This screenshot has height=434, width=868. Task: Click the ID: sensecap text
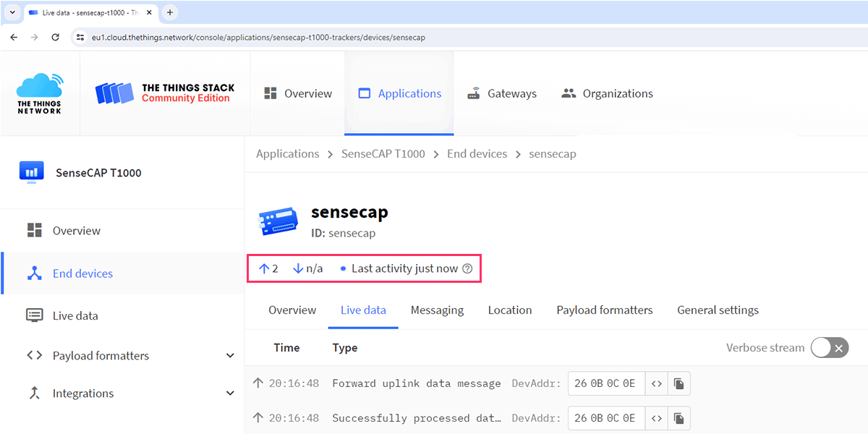pos(344,234)
